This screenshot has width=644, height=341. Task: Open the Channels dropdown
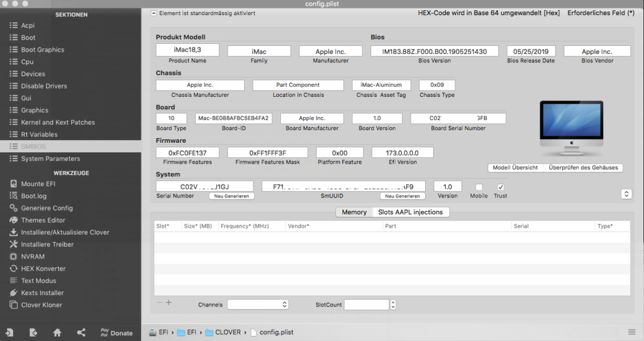[258, 305]
